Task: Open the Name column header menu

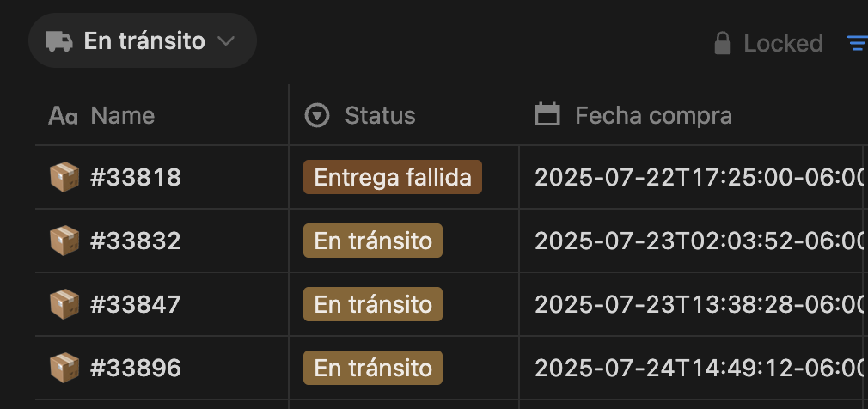Action: click(x=122, y=115)
